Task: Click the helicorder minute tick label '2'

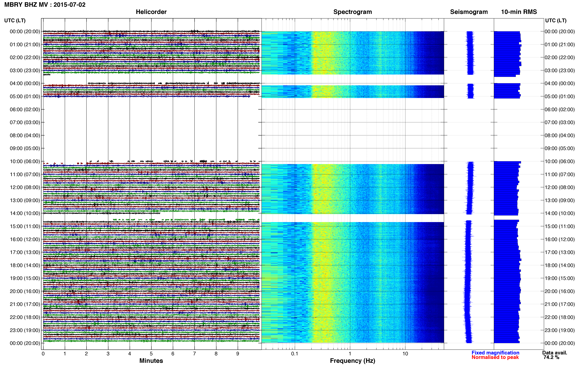Action: (86, 354)
